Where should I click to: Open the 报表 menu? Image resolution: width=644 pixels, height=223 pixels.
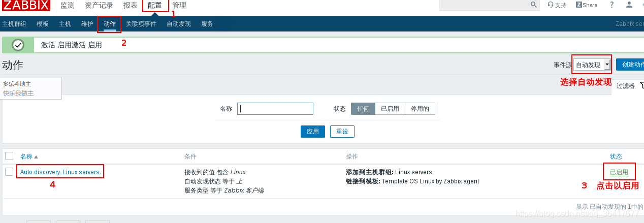click(x=130, y=6)
